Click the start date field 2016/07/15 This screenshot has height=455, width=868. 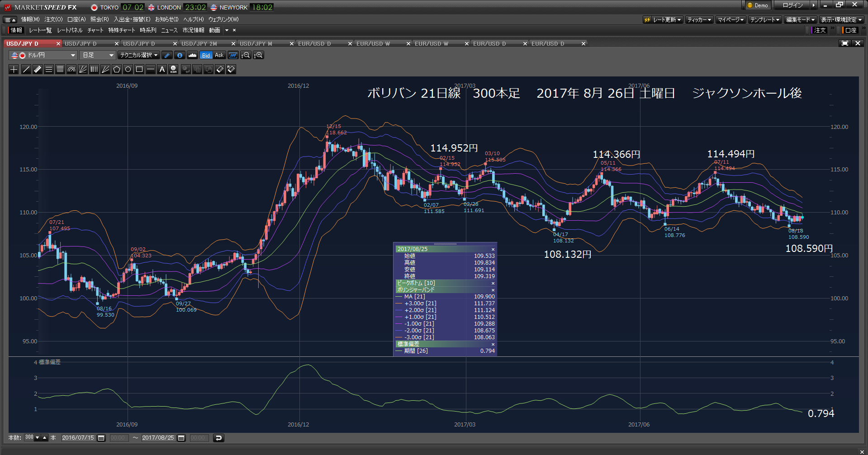pyautogui.click(x=79, y=438)
